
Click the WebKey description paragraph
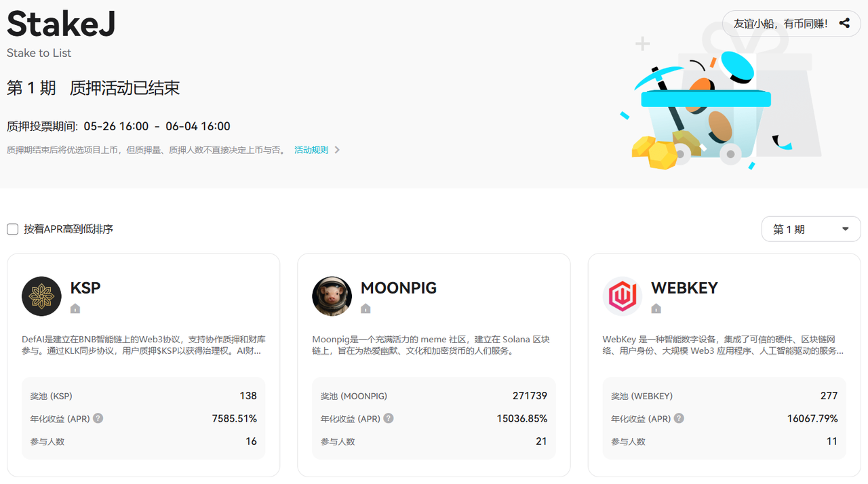coord(724,345)
